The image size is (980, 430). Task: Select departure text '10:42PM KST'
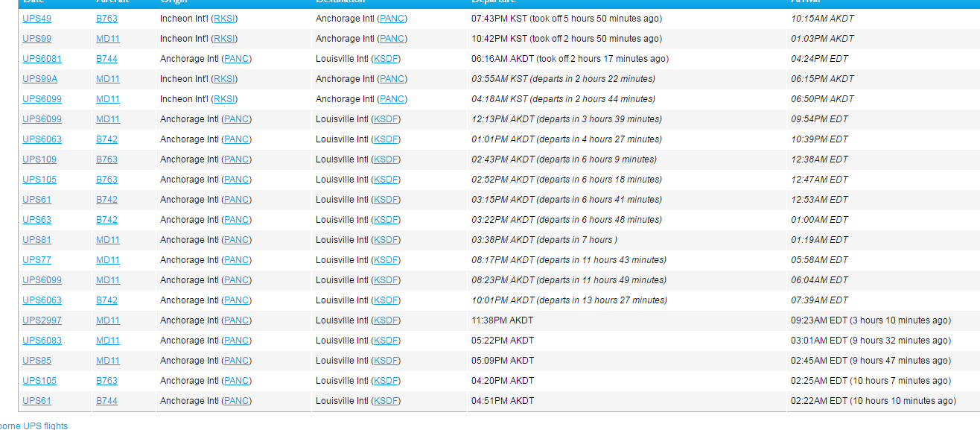pos(500,39)
